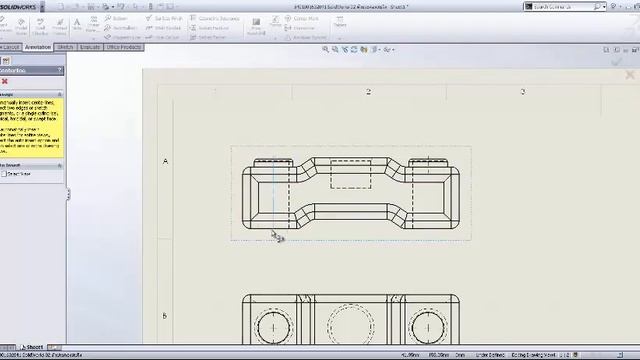Switch to the View Layout tab
This screenshot has width=640, height=360.
pos(10,47)
